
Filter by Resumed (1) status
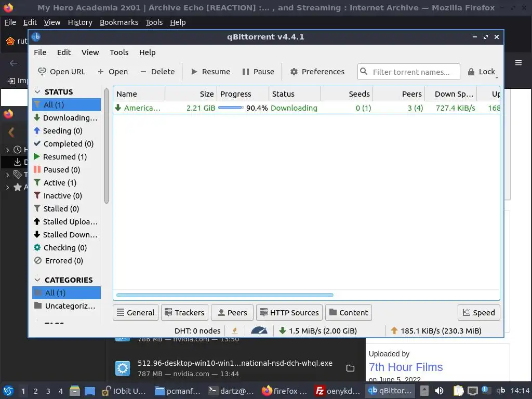click(66, 157)
